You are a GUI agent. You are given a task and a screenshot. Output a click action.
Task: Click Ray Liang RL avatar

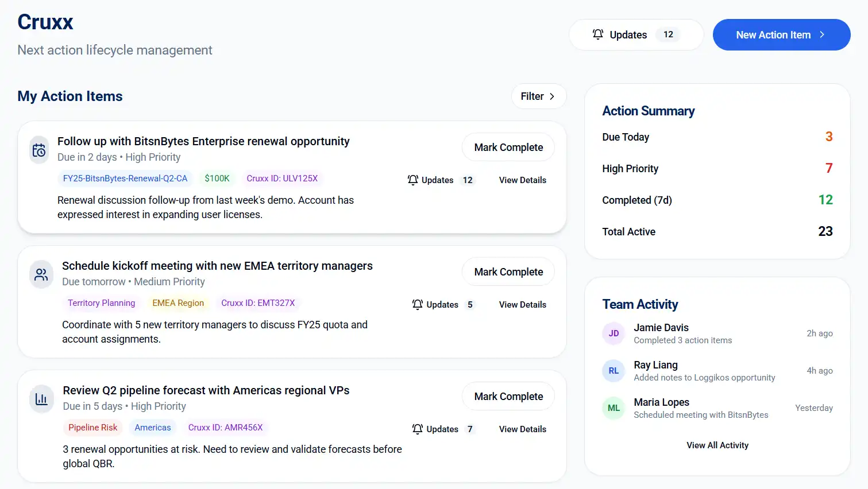click(614, 371)
